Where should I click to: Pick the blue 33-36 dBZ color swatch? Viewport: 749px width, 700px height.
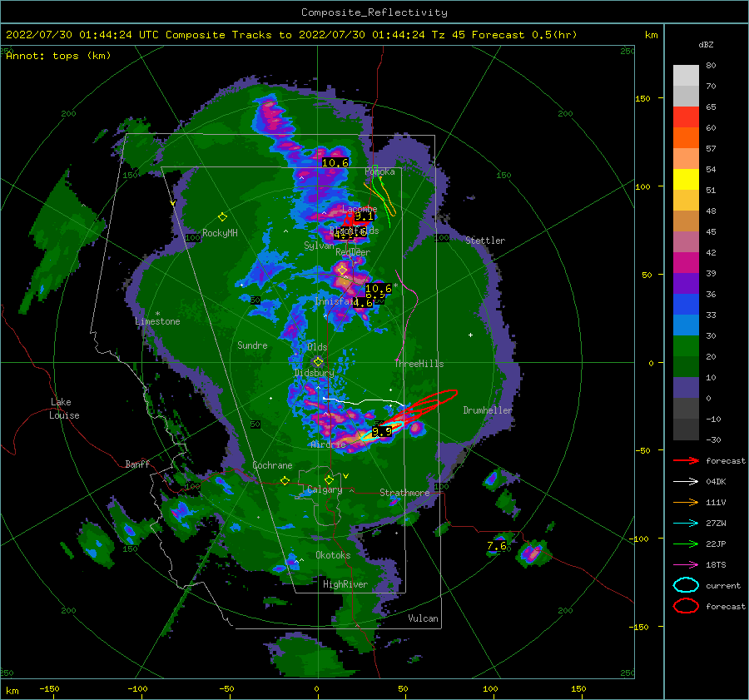686,305
